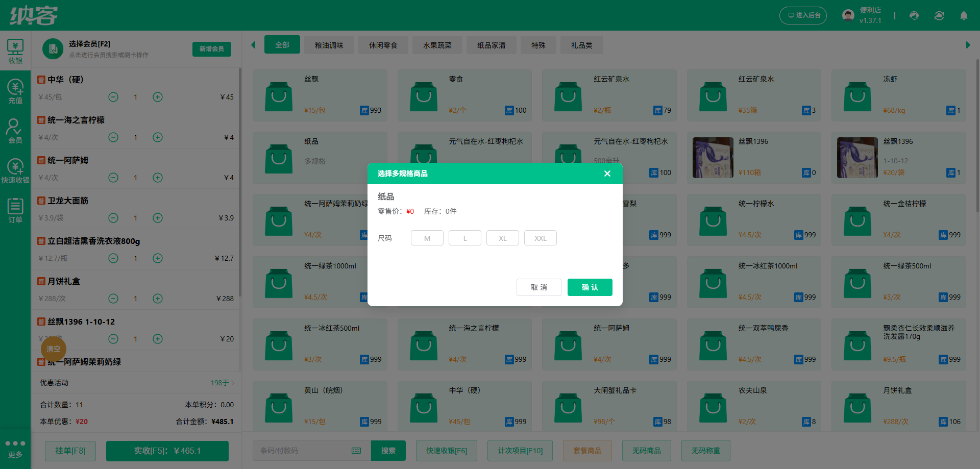Image resolution: width=980 pixels, height=469 pixels.
Task: Select size XXL option
Action: pos(541,238)
